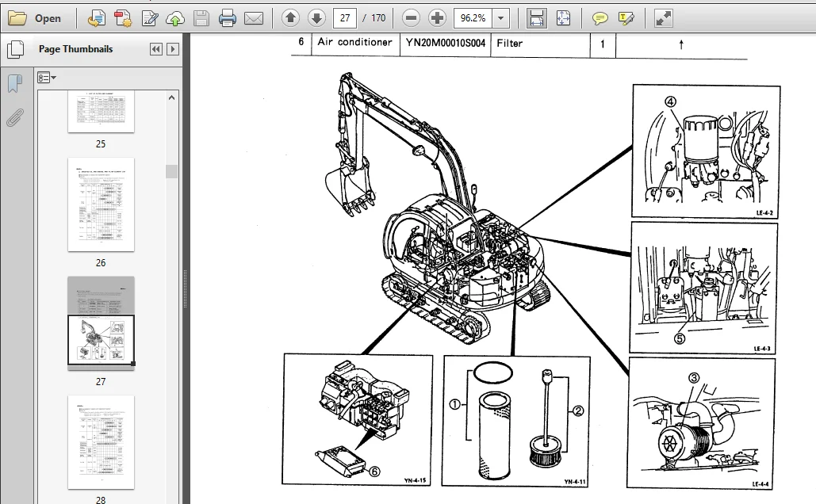Screen dimensions: 816x504
Task: Click the total page count 170
Action: click(x=378, y=18)
